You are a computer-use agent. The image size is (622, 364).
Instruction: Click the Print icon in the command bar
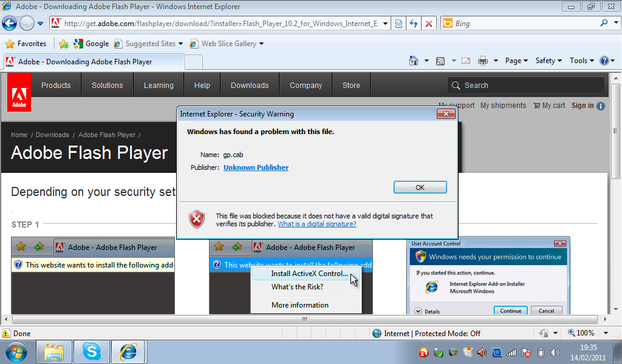coord(483,61)
